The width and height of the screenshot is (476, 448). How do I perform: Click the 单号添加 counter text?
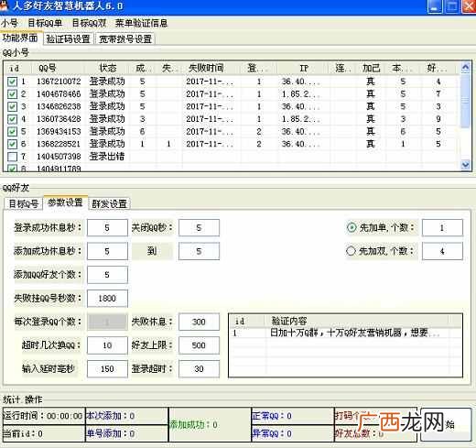point(111,433)
